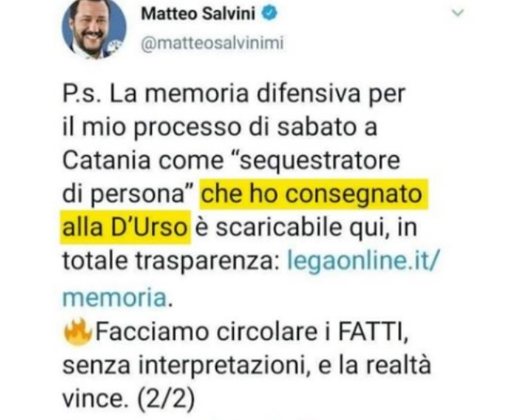Open the @matteosalvinimi handle link

(212, 43)
